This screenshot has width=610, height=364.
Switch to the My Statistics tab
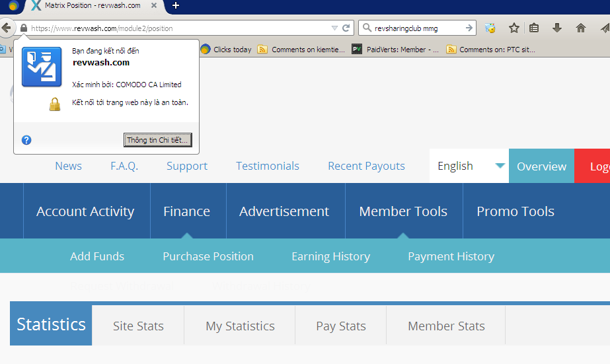coord(240,326)
